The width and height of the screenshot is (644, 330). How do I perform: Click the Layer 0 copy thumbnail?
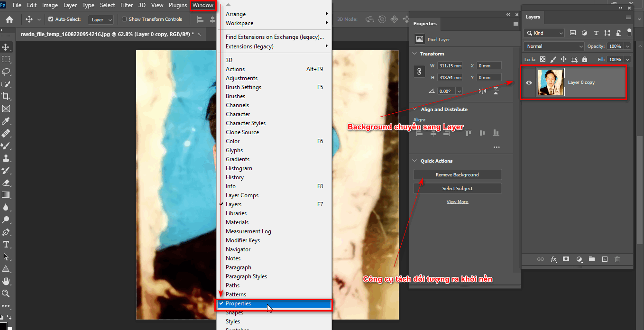coord(550,82)
